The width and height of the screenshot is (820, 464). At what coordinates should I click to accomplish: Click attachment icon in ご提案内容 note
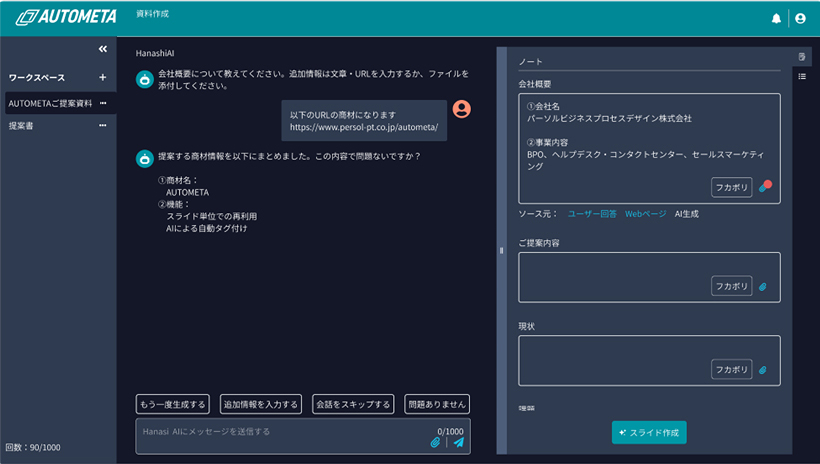point(762,286)
